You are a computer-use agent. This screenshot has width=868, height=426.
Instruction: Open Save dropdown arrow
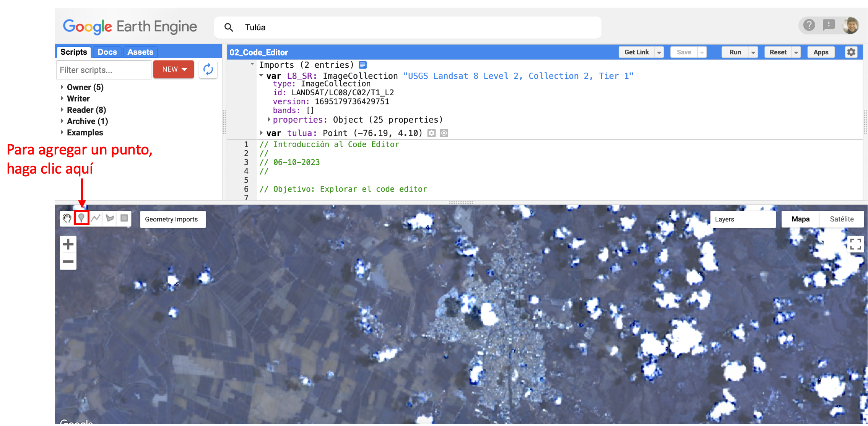702,52
